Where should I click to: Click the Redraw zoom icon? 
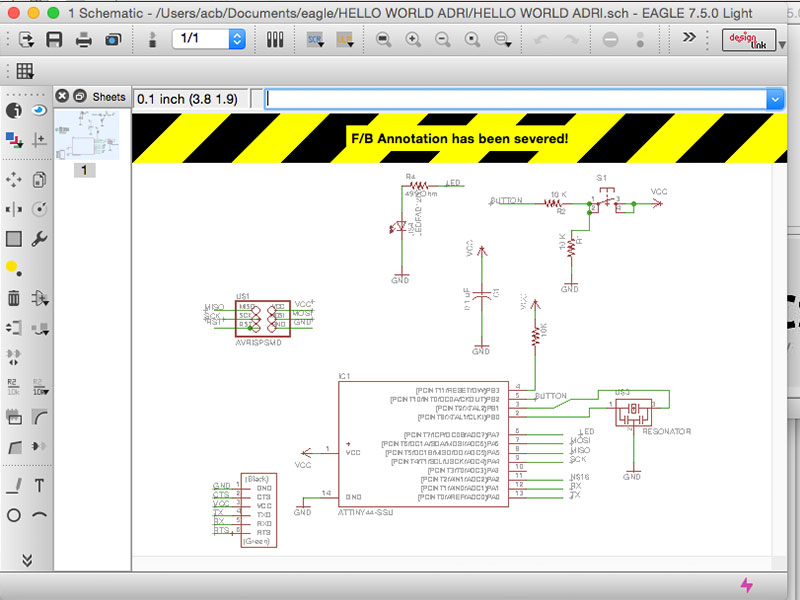point(472,39)
